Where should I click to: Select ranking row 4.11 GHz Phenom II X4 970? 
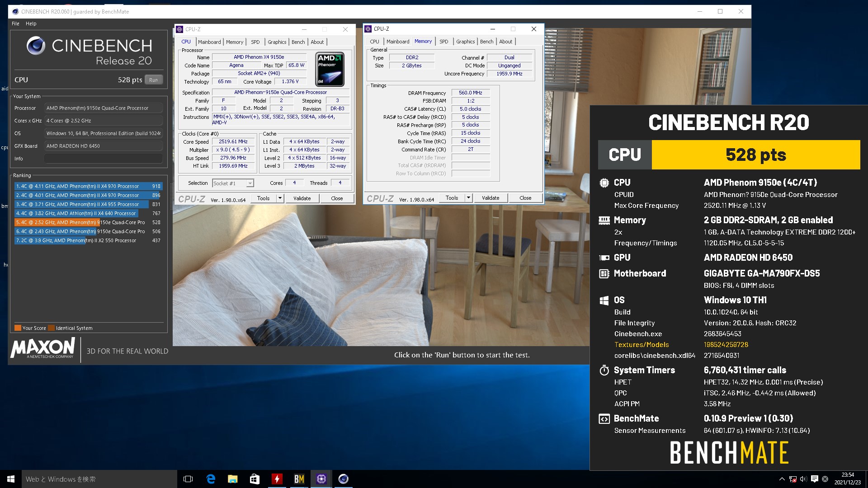click(88, 186)
